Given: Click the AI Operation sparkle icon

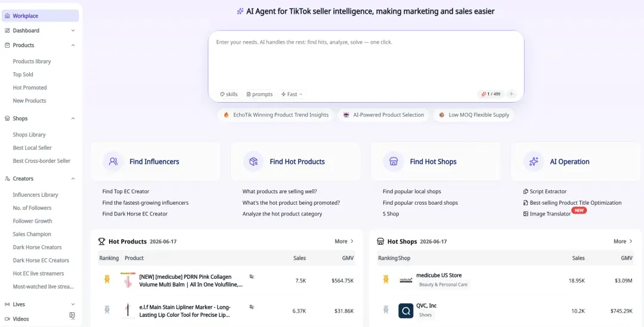Looking at the screenshot, I should [534, 162].
